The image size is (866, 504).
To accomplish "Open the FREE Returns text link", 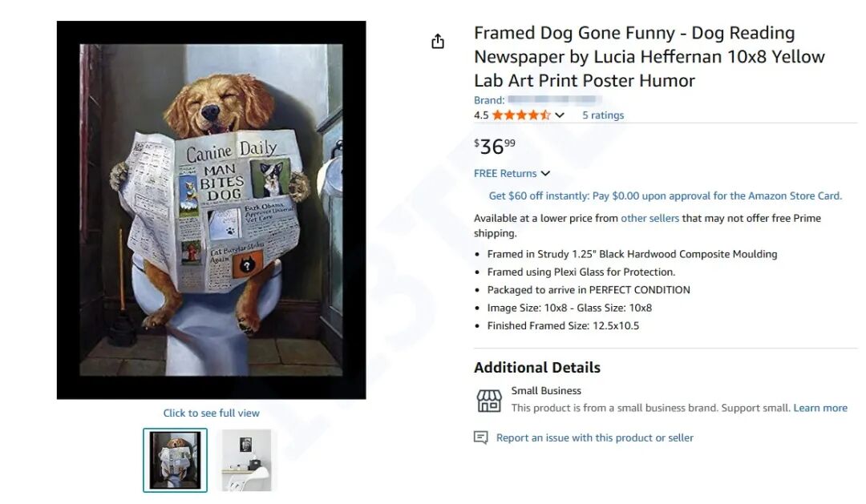I will (505, 174).
